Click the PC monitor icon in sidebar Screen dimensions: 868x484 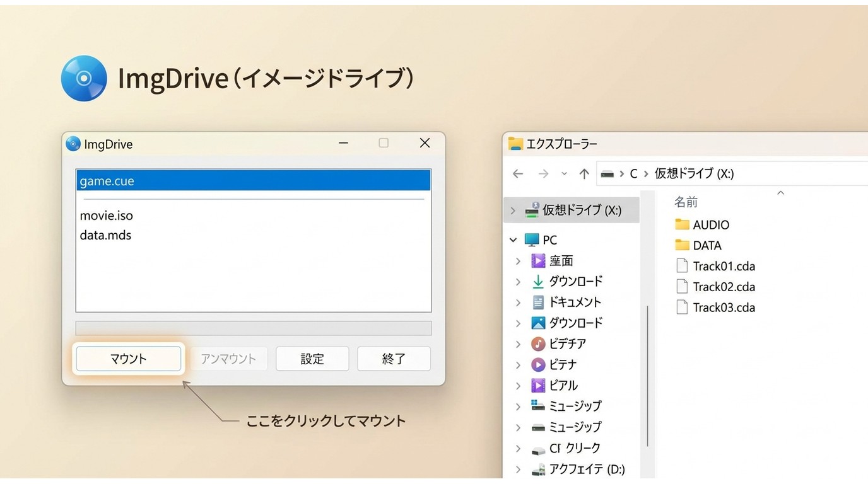532,240
